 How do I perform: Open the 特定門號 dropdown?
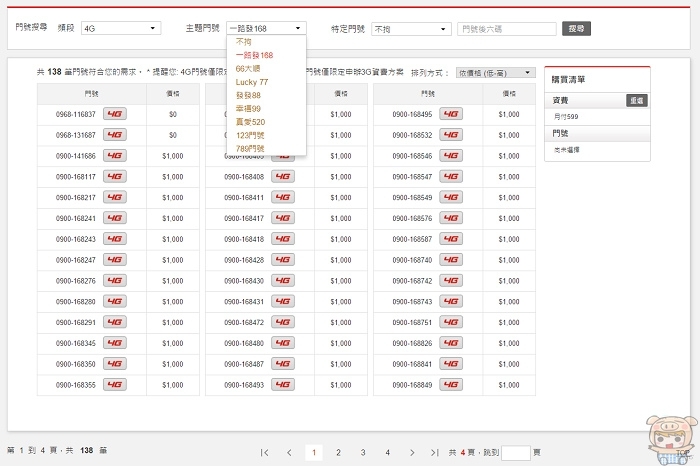[410, 29]
